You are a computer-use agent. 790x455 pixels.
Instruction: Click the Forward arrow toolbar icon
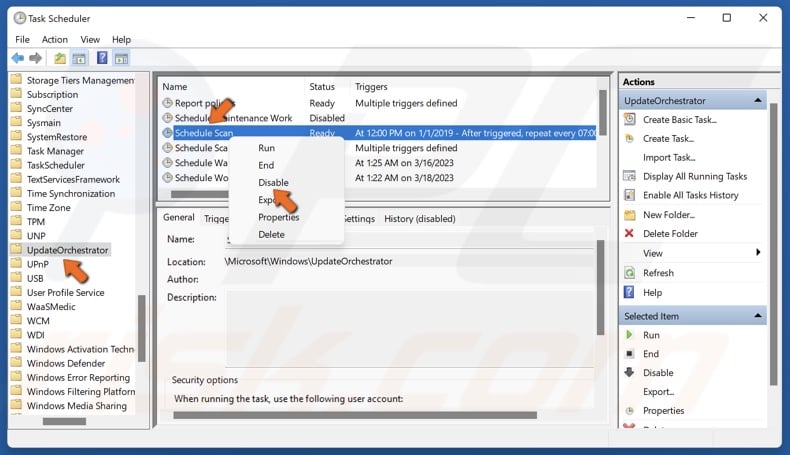coord(35,58)
